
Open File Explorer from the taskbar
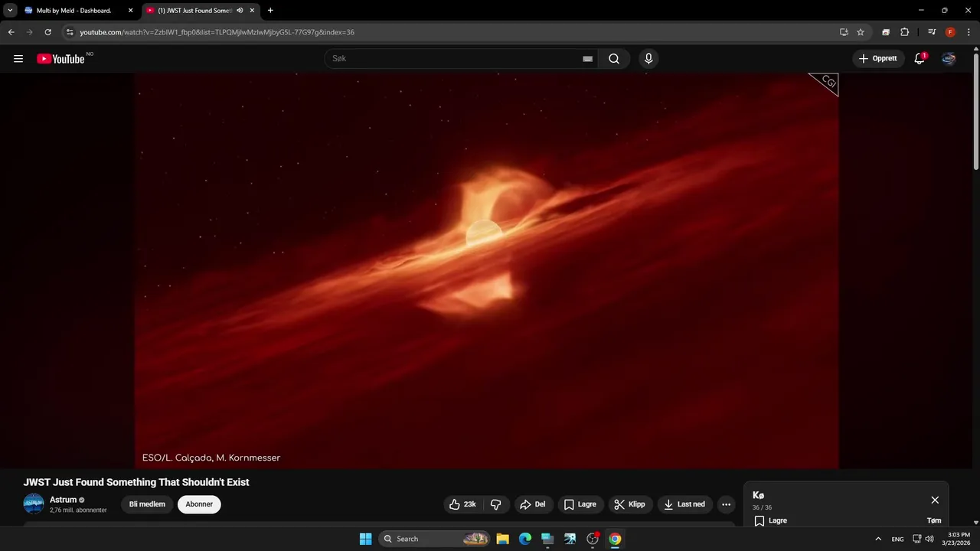point(502,539)
